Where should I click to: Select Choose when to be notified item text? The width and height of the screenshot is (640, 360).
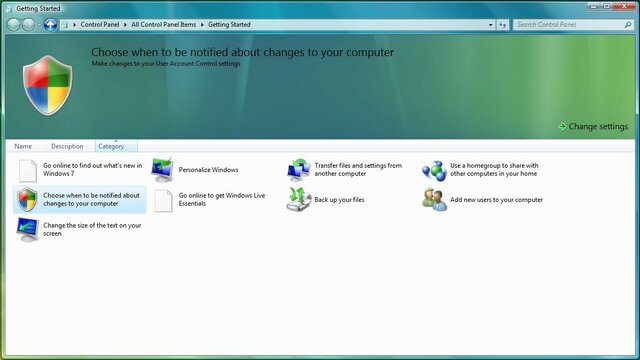click(91, 200)
